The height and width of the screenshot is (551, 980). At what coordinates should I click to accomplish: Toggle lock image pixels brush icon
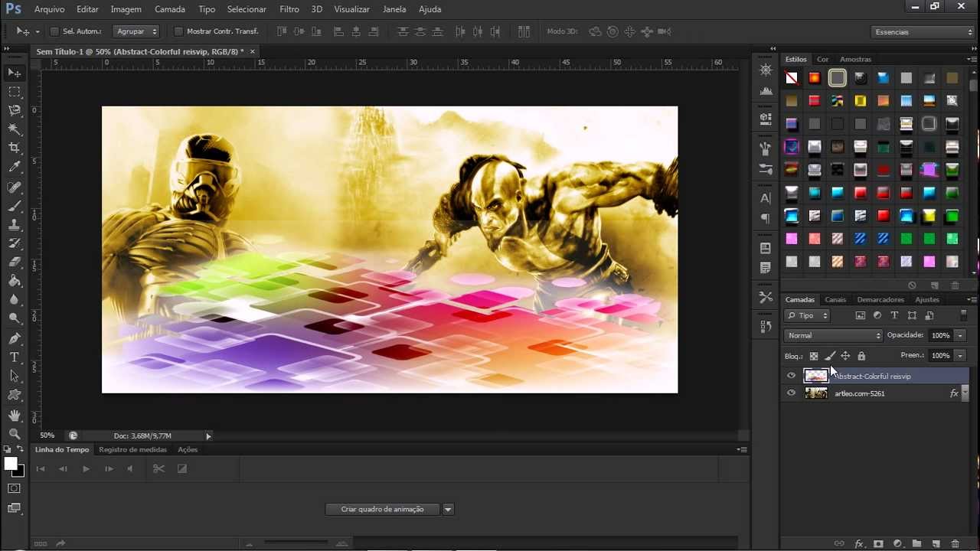[830, 356]
